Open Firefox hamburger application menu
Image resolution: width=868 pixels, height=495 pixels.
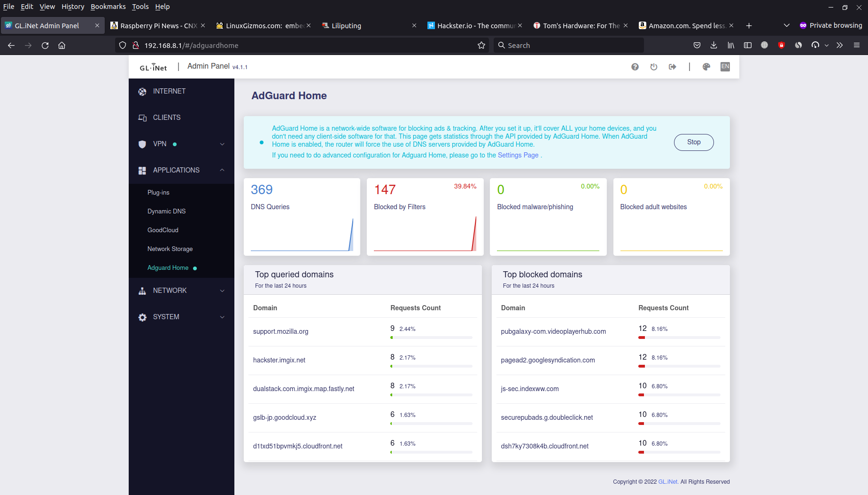857,46
